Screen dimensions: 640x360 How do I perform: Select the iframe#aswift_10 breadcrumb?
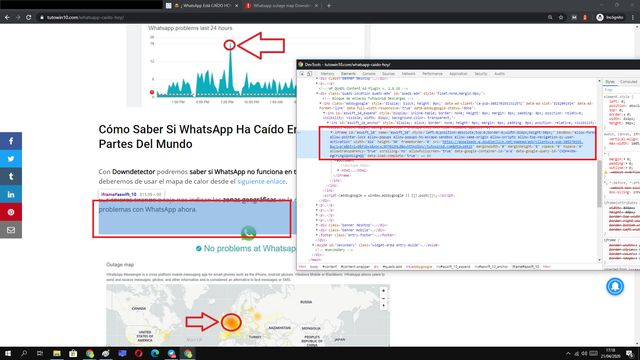pyautogui.click(x=526, y=267)
